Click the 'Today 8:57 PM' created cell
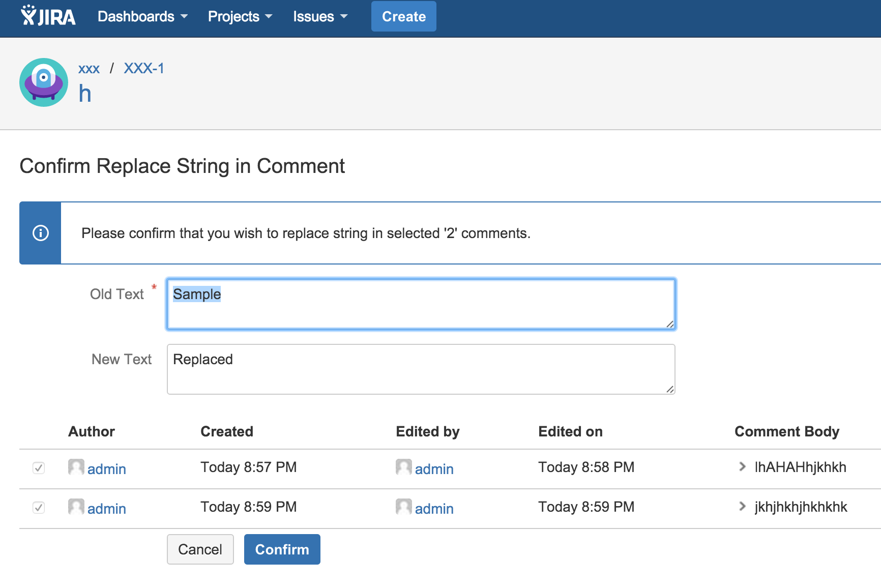Image resolution: width=881 pixels, height=588 pixels. coord(249,467)
